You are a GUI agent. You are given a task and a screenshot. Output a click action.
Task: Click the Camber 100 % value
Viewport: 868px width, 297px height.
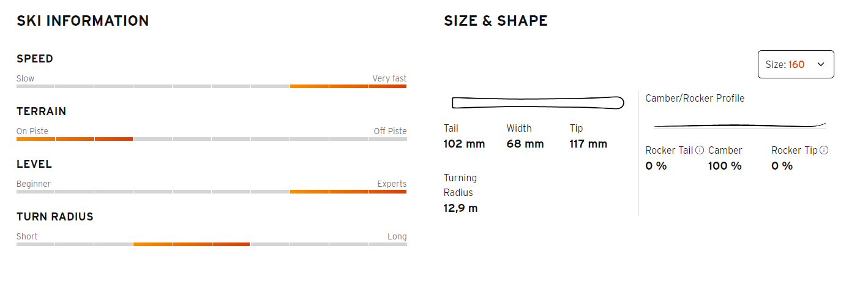point(725,166)
